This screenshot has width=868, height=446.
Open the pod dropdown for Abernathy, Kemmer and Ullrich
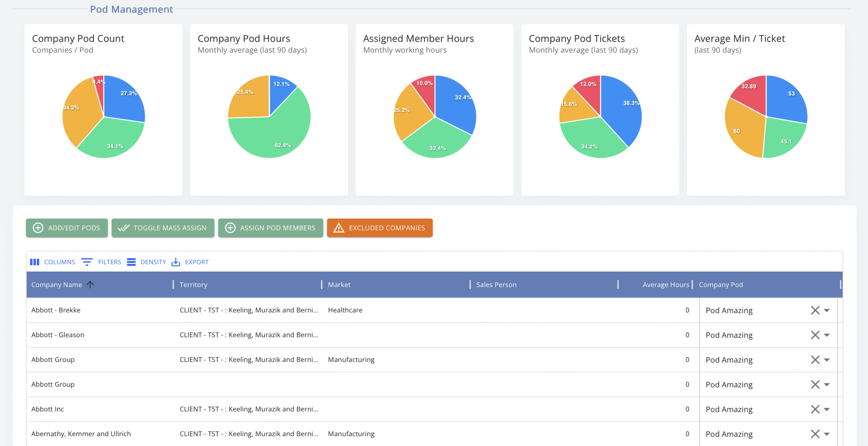coord(827,434)
